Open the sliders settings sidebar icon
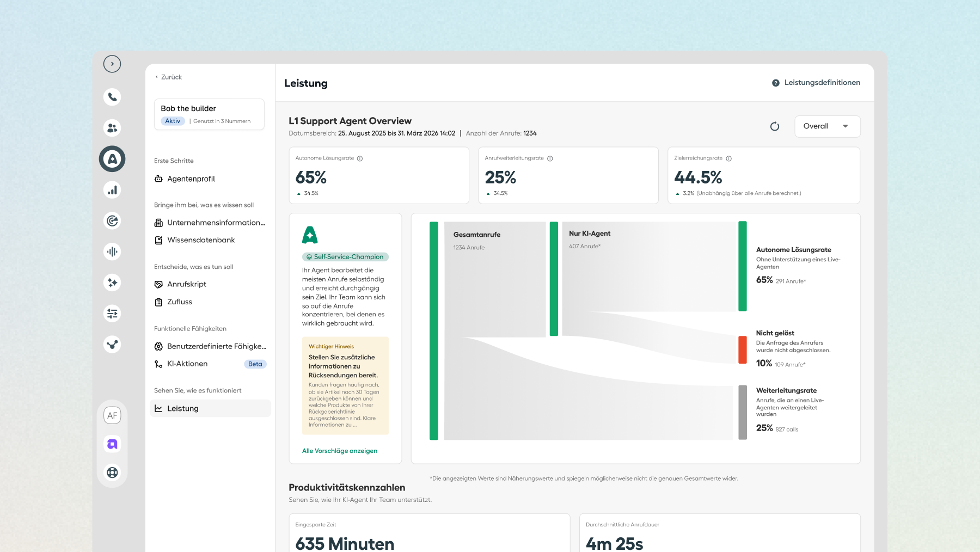Viewport: 980px width, 552px height. [112, 314]
